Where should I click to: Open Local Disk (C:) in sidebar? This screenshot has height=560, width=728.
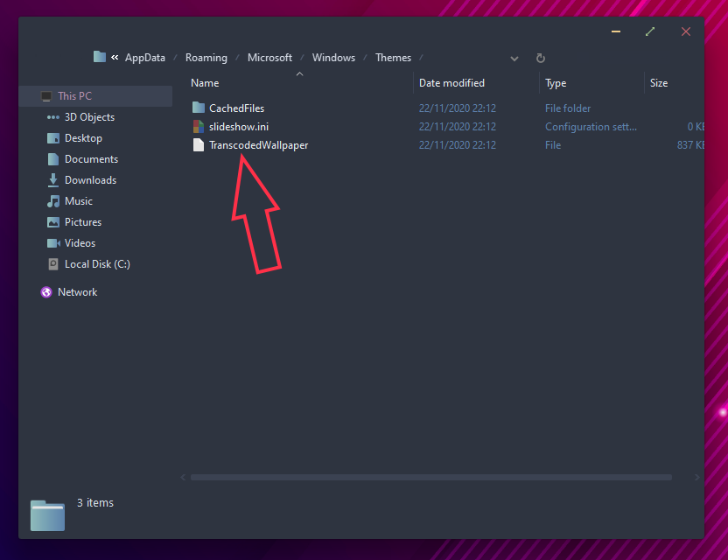coord(97,264)
